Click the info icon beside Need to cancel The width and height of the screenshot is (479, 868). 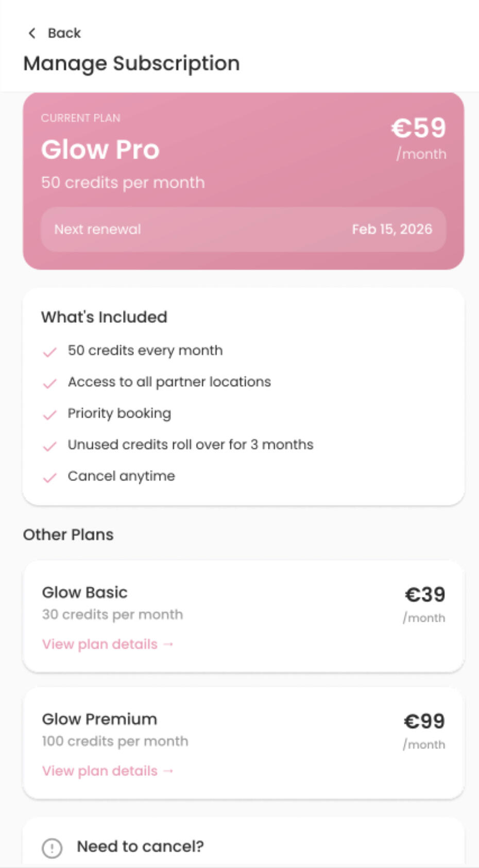coord(52,848)
